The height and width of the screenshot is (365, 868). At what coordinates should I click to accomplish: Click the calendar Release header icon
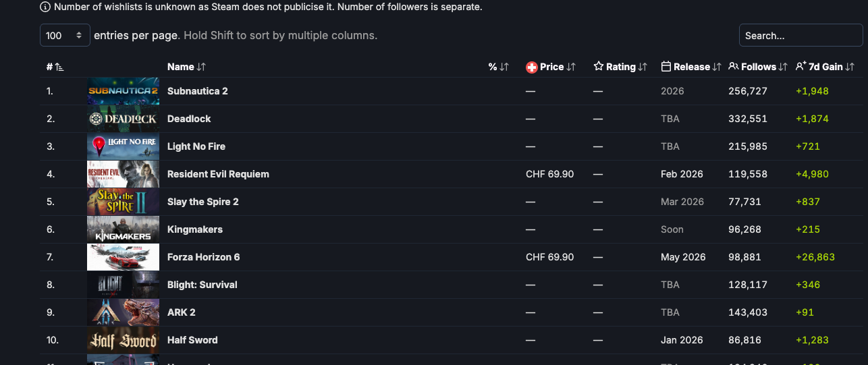coord(666,67)
